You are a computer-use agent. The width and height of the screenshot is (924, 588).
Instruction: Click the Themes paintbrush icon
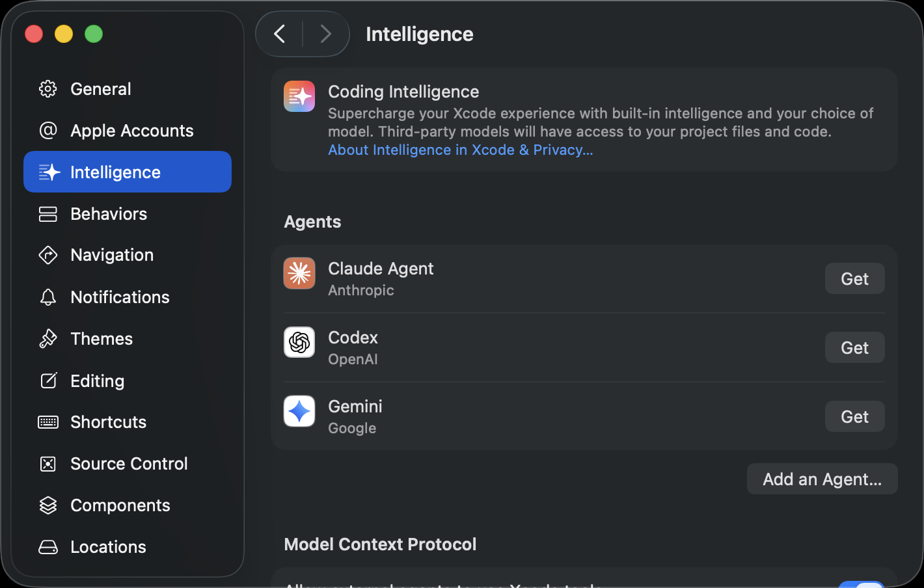click(x=48, y=338)
